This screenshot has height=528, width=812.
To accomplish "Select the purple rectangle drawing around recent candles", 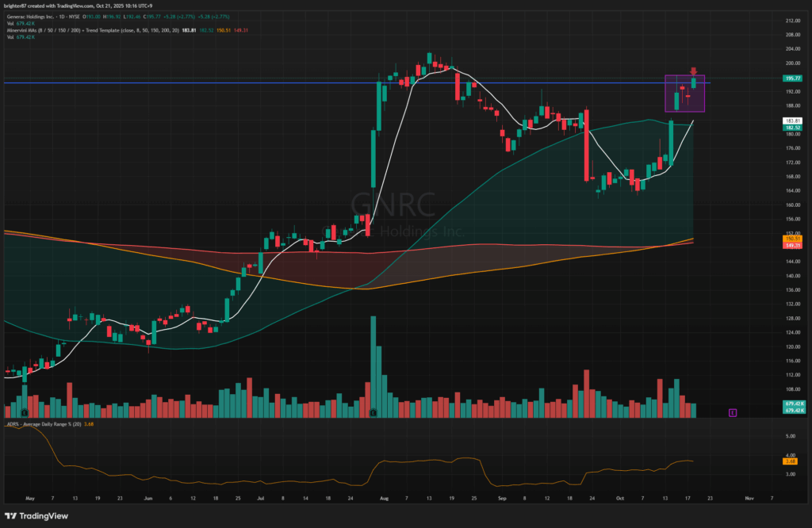I will point(665,94).
